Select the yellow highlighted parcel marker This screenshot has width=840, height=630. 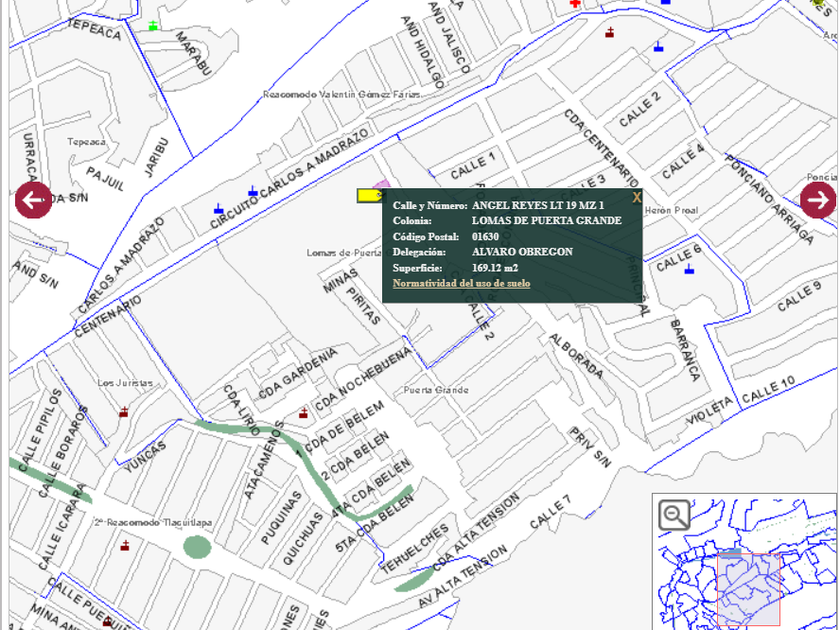(x=370, y=196)
